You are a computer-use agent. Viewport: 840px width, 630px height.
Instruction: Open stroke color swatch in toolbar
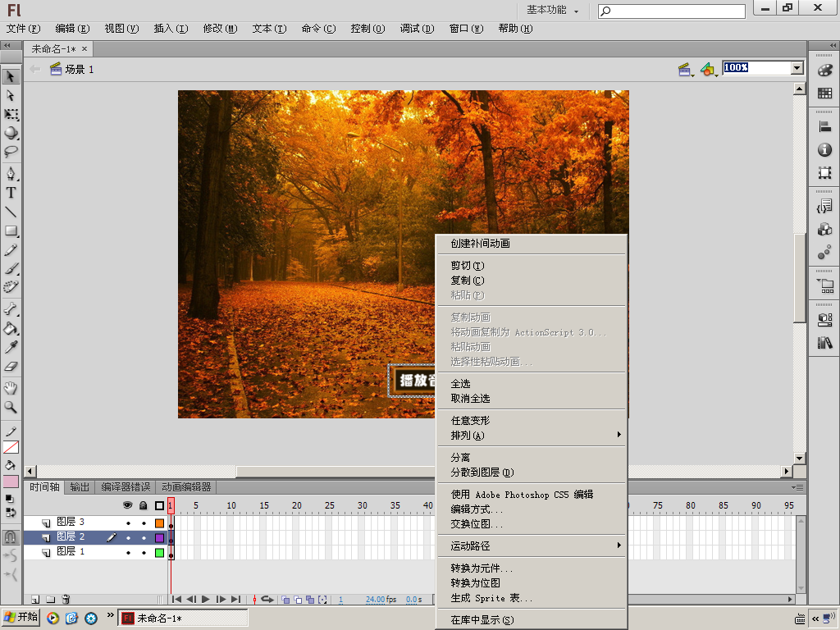click(11, 447)
